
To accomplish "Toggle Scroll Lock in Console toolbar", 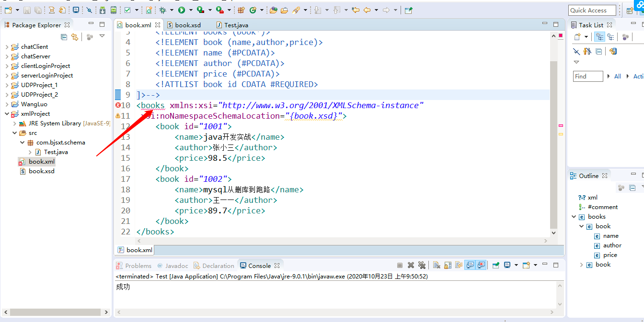I will coord(448,265).
